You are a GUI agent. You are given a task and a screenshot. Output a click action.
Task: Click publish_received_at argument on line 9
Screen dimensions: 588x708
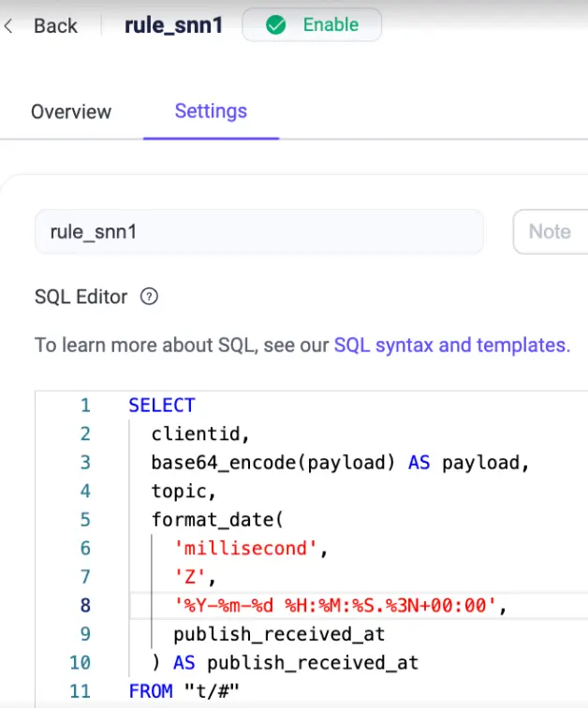pyautogui.click(x=279, y=634)
